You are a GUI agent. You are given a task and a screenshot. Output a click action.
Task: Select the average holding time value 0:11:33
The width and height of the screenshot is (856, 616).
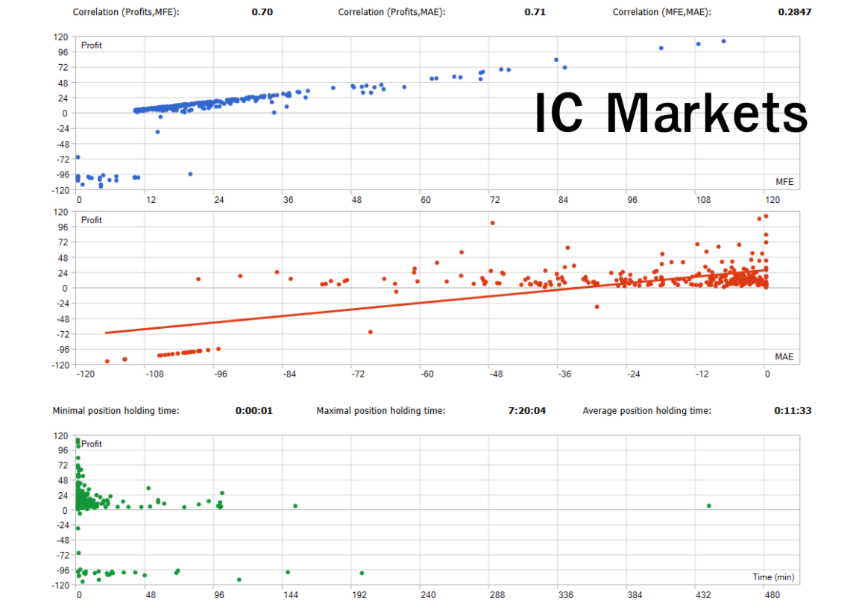(x=793, y=411)
